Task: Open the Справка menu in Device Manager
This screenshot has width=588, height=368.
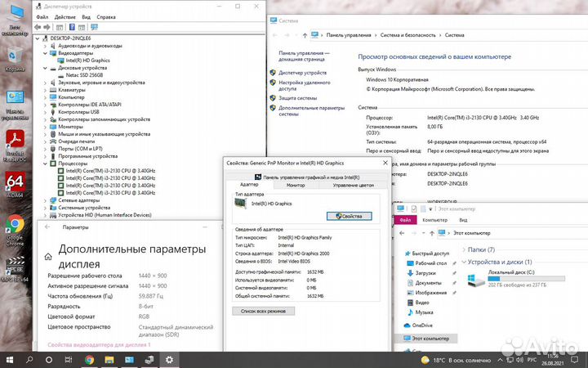Action: coord(106,17)
